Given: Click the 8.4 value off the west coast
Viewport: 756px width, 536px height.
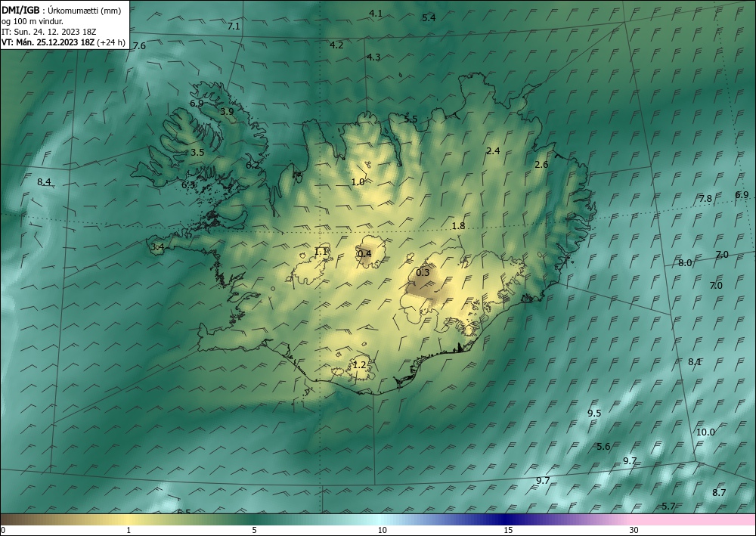Looking at the screenshot, I should pos(44,182).
